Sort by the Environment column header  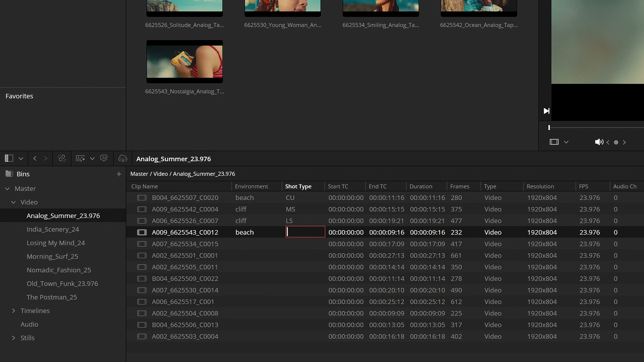click(x=251, y=186)
